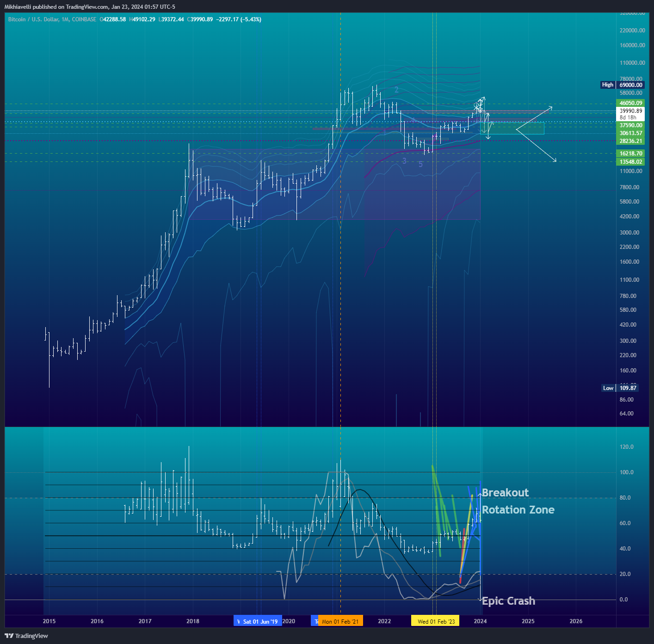Click 110000.00 on the price axis

(x=632, y=63)
